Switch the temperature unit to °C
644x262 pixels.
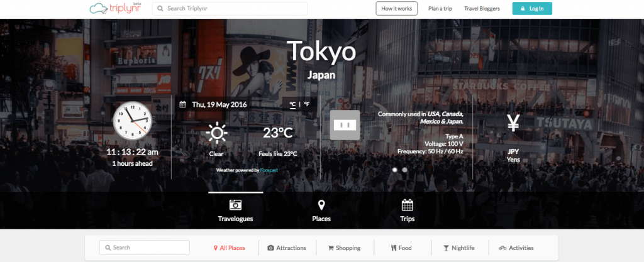[x=292, y=104]
